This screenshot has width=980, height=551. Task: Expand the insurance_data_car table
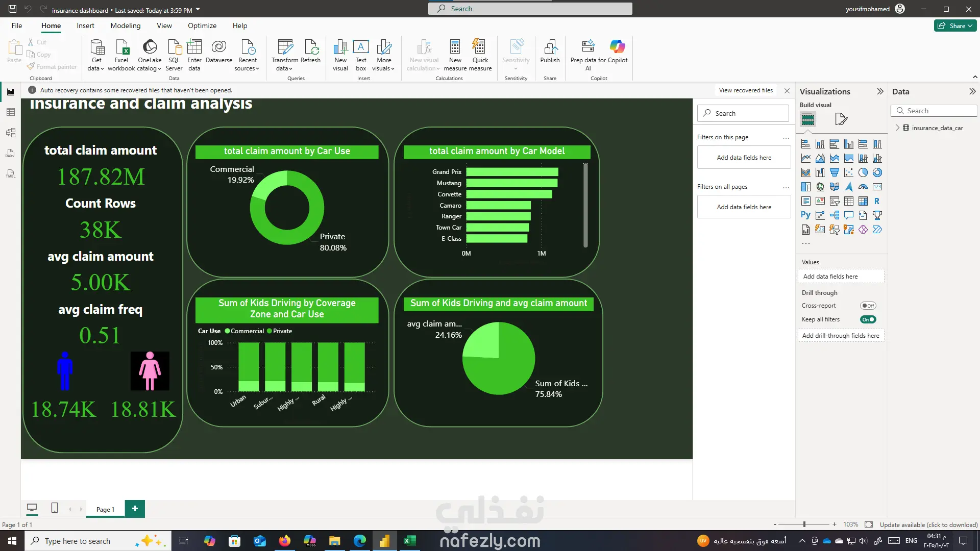click(898, 128)
